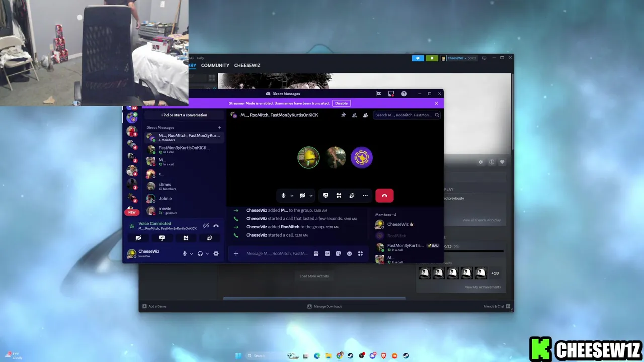The image size is (644, 362).
Task: Open Steam notifications bell
Action: [432, 58]
